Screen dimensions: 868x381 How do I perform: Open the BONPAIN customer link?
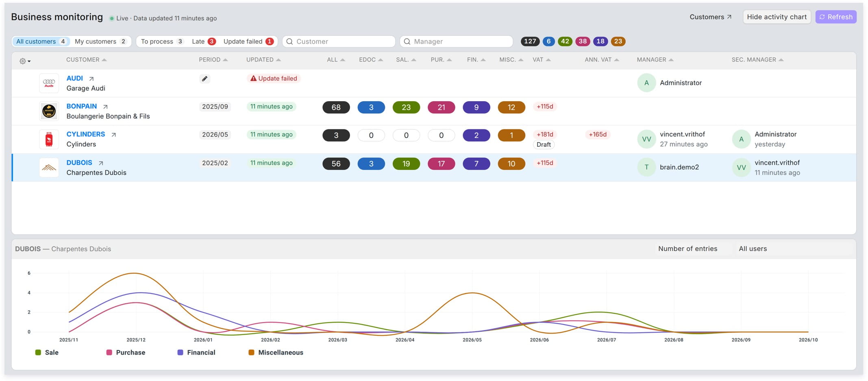click(x=82, y=106)
